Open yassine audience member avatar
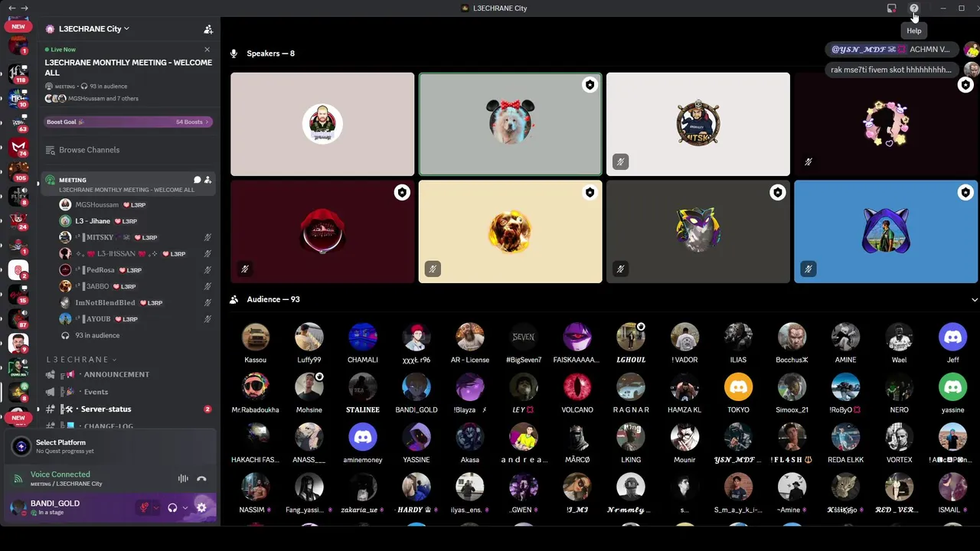Screen dimensions: 980x551 tap(953, 387)
